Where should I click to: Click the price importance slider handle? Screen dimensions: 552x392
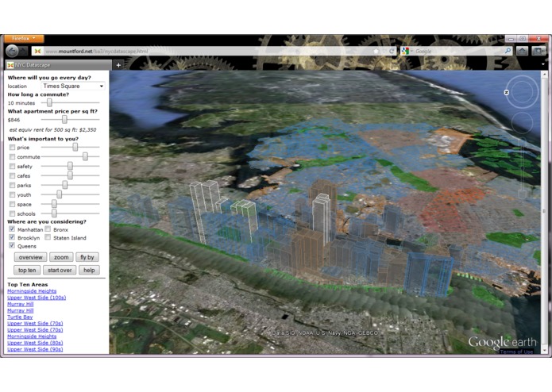click(75, 147)
